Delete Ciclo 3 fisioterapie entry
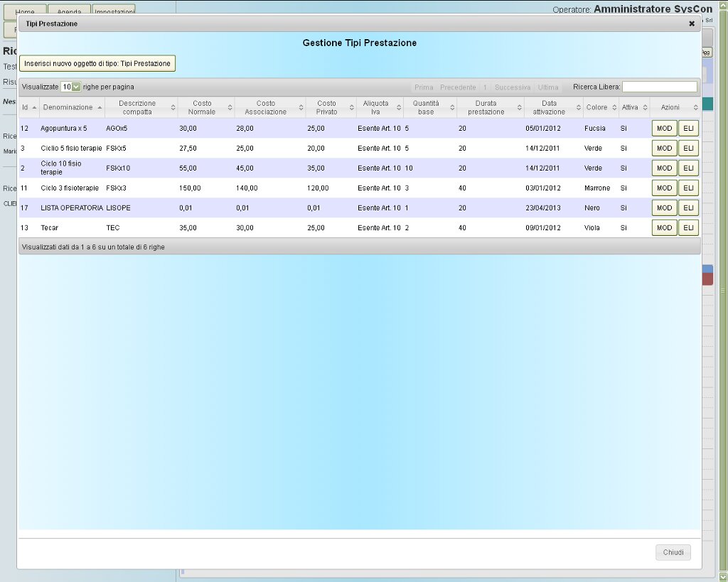Screen dimensions: 728x582 click(688, 188)
